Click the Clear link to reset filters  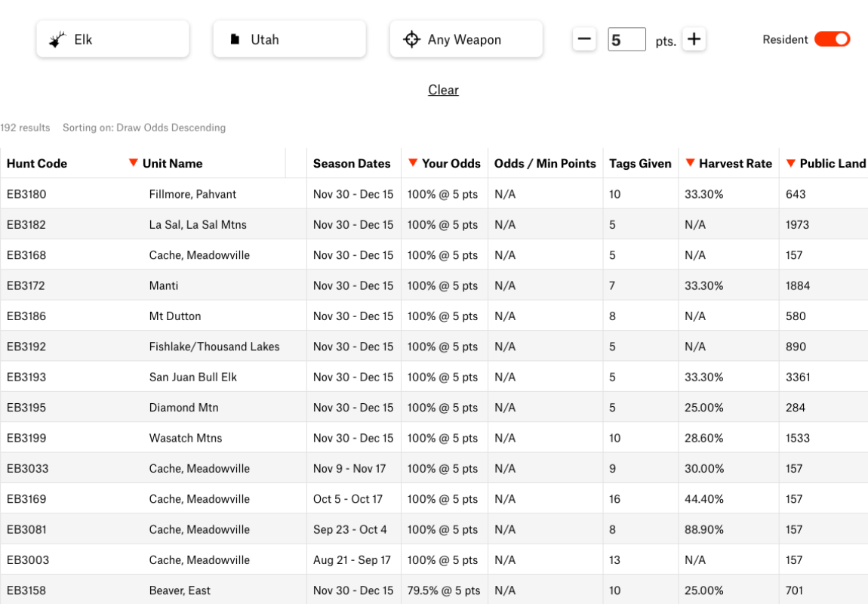(443, 90)
